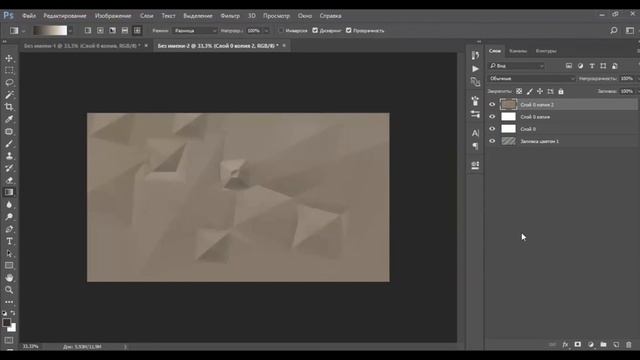The width and height of the screenshot is (640, 360).
Task: Select the Gradient tool in toolbox
Action: click(x=9, y=192)
